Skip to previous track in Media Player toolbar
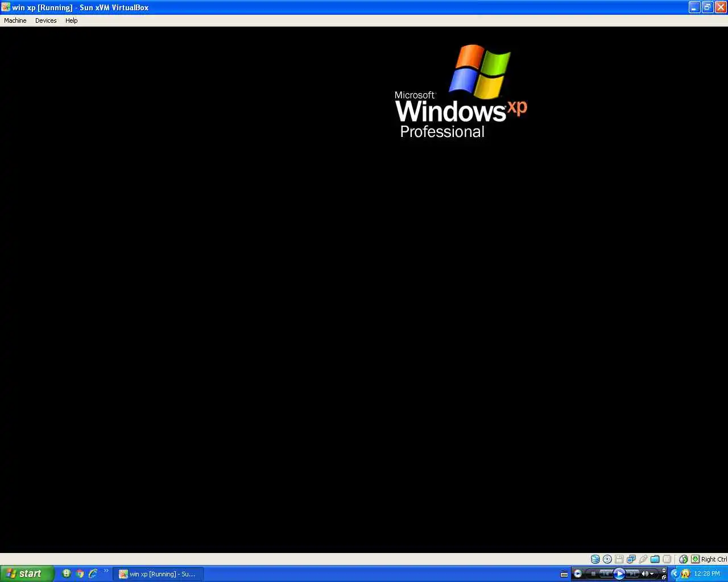Screen dimensions: 728x582 (x=605, y=573)
